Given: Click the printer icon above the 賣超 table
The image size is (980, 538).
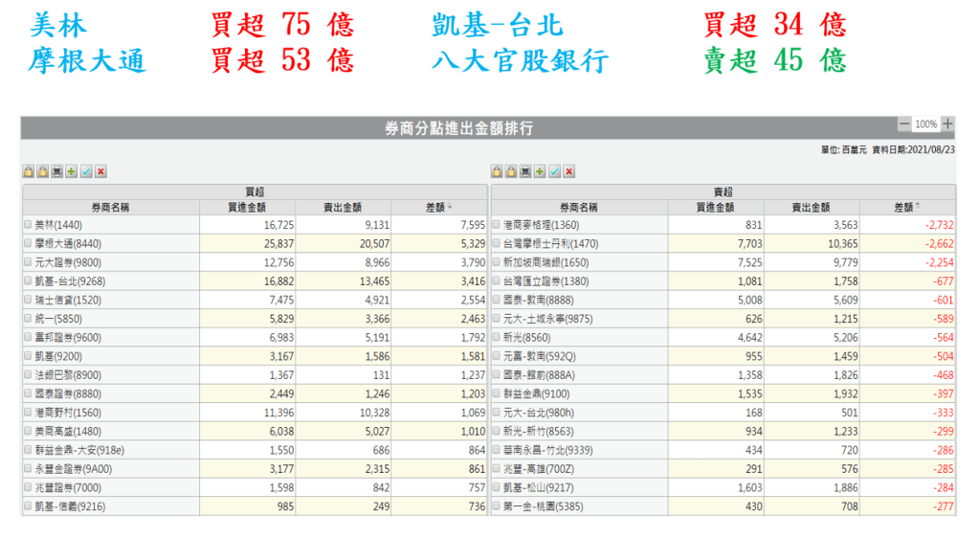Looking at the screenshot, I should 525,171.
